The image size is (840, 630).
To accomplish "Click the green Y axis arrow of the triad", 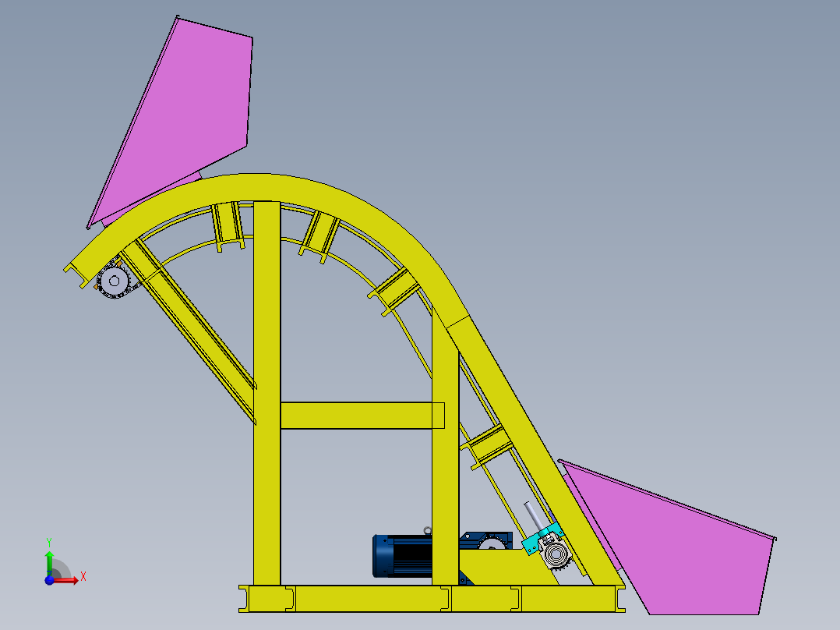I will click(49, 562).
